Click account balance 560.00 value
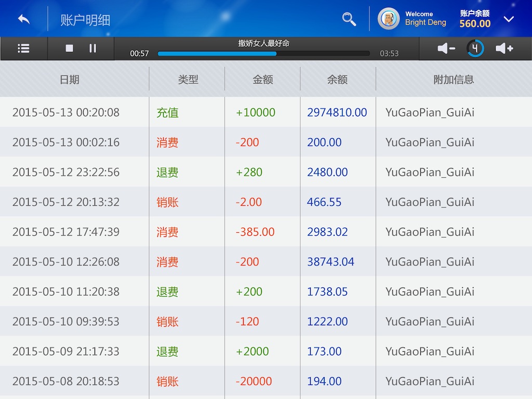The width and height of the screenshot is (532, 399). [x=475, y=24]
